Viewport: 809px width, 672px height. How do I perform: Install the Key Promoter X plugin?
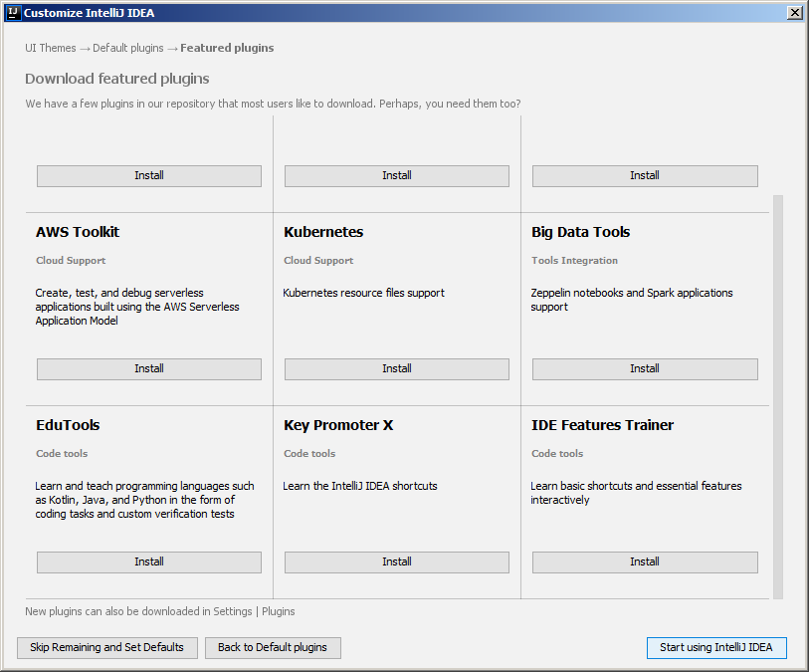(397, 562)
